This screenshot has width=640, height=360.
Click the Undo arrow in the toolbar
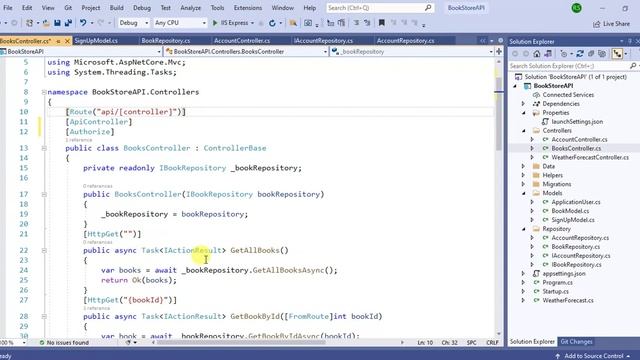(x=83, y=23)
